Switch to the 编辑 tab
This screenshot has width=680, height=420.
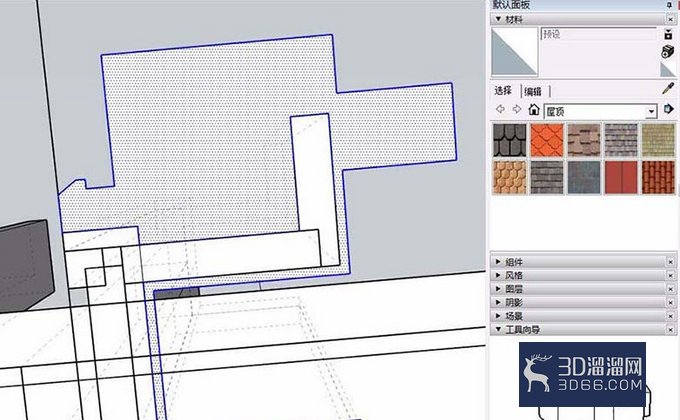(x=533, y=92)
